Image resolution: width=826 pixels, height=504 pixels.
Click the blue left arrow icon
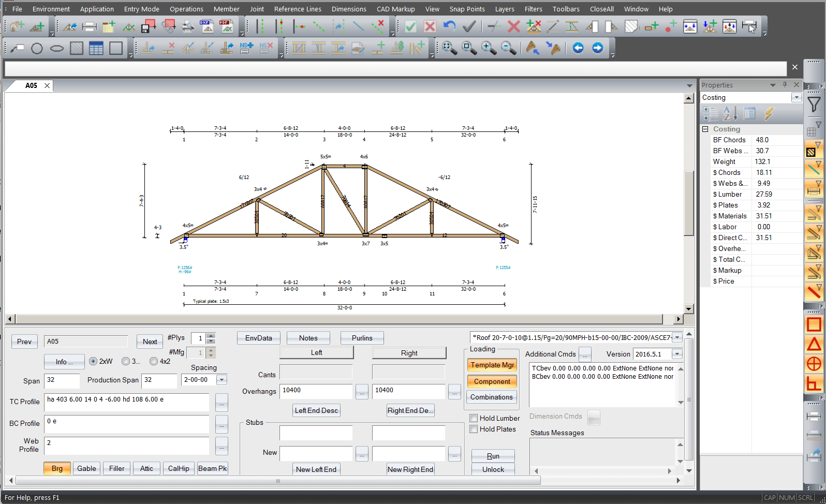pos(578,48)
